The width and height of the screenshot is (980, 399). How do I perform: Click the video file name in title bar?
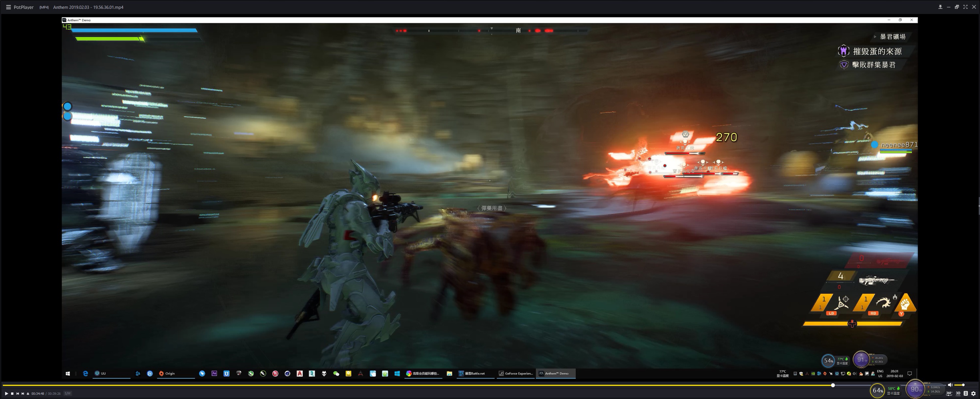point(88,7)
